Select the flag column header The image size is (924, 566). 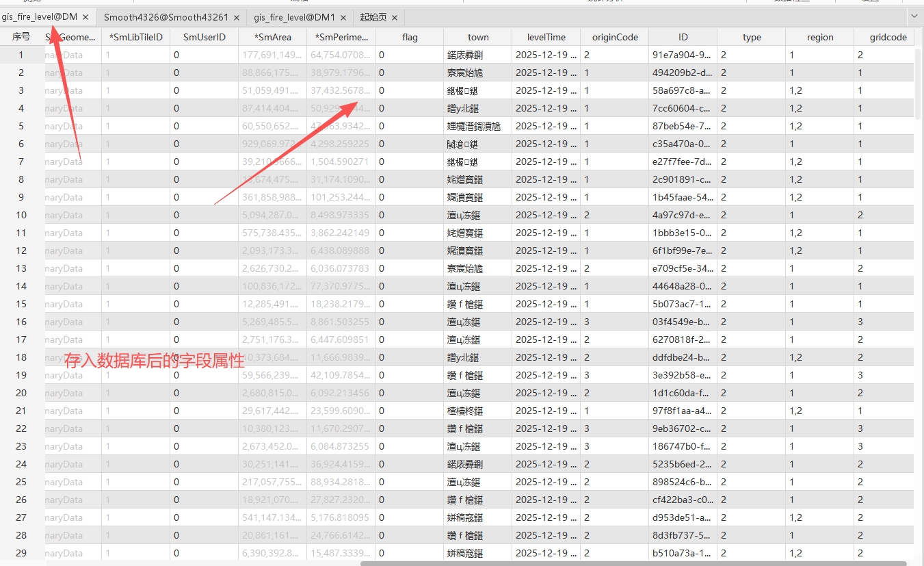[410, 38]
